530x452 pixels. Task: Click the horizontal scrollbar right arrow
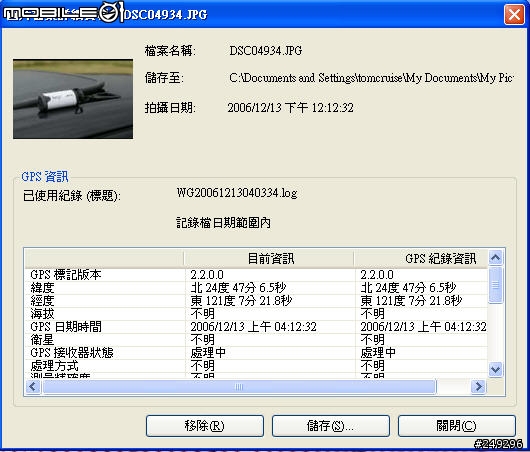[478, 386]
